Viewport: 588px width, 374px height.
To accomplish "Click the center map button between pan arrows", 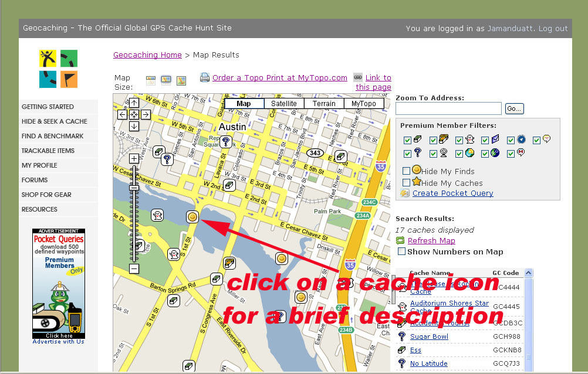I will pyautogui.click(x=134, y=114).
